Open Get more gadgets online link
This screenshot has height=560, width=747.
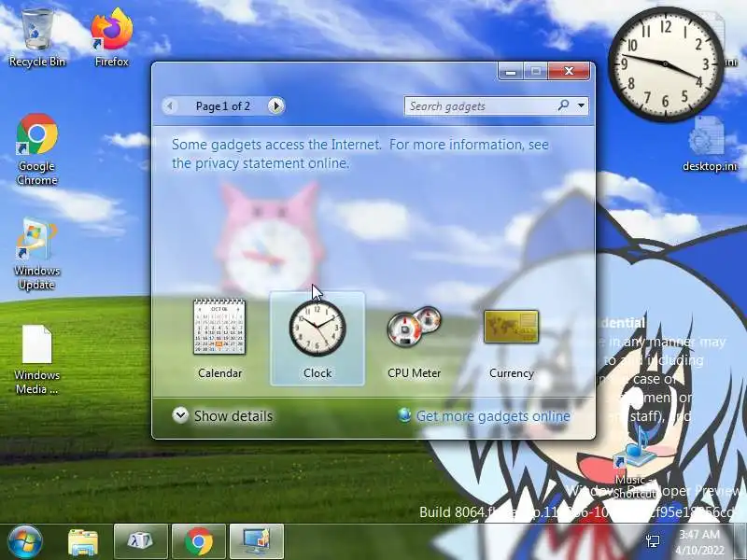pyautogui.click(x=485, y=415)
